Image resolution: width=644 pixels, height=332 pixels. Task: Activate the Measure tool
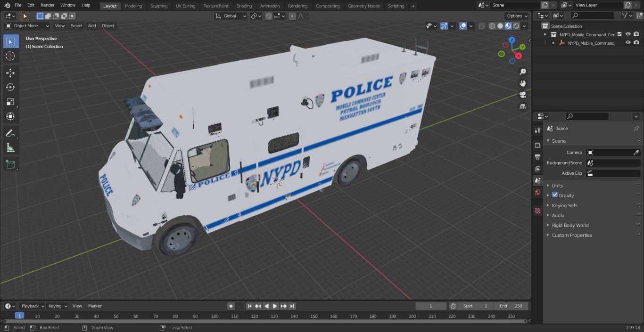[x=10, y=148]
